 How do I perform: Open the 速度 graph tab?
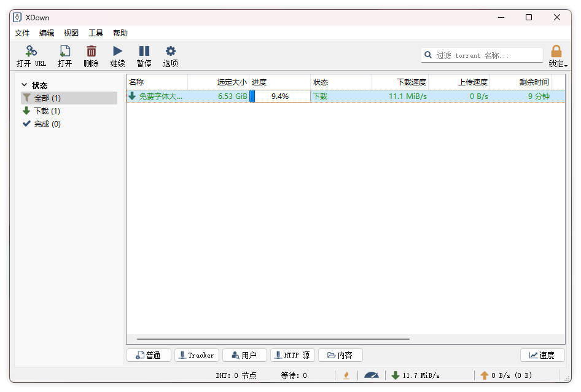542,355
